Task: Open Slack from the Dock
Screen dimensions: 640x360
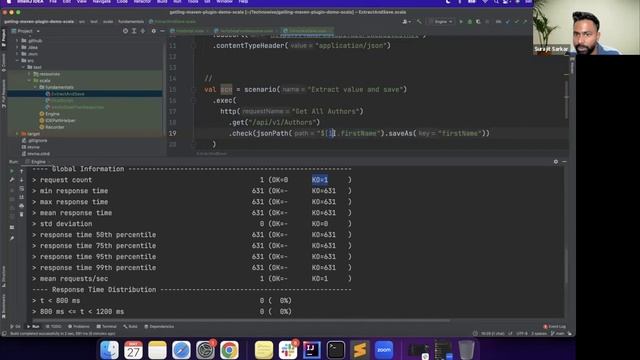Action: click(x=287, y=350)
